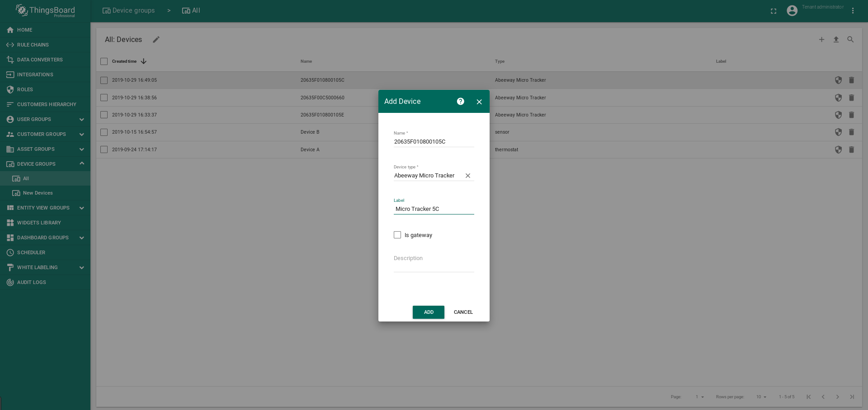
Task: Select the 20635F00C5000660 device row checkbox
Action: click(104, 98)
